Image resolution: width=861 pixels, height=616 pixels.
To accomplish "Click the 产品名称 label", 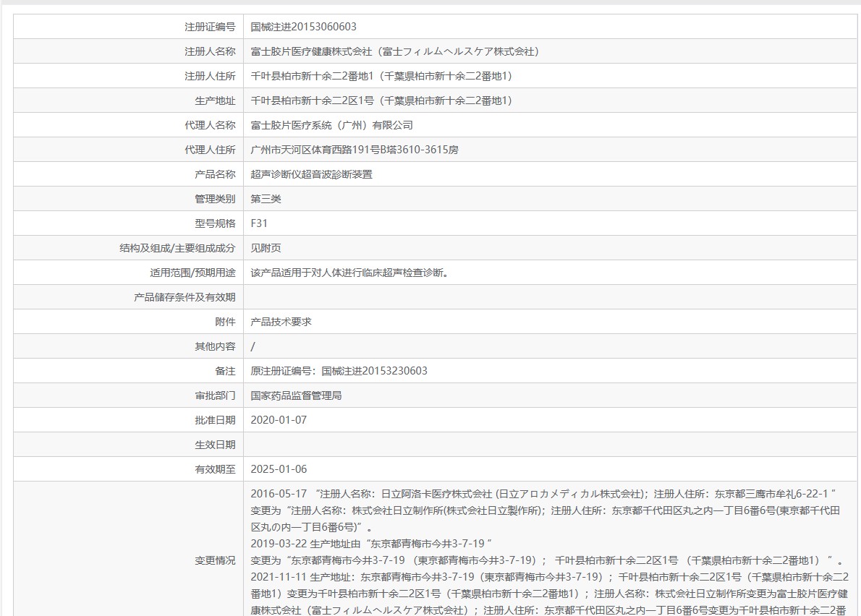I will 215,174.
